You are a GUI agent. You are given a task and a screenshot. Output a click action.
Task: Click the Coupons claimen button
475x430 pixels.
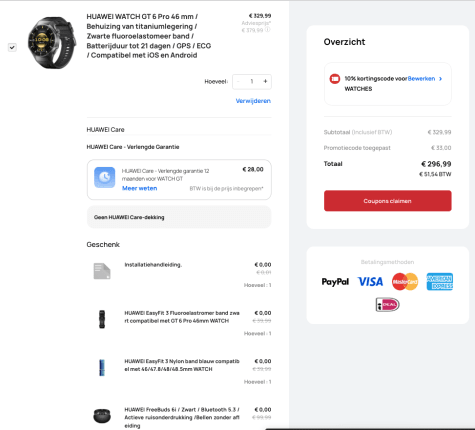coord(388,201)
